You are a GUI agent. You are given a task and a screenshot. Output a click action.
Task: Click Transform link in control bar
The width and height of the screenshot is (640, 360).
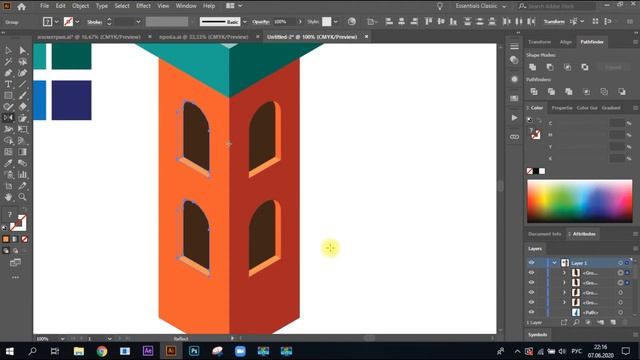(x=554, y=22)
